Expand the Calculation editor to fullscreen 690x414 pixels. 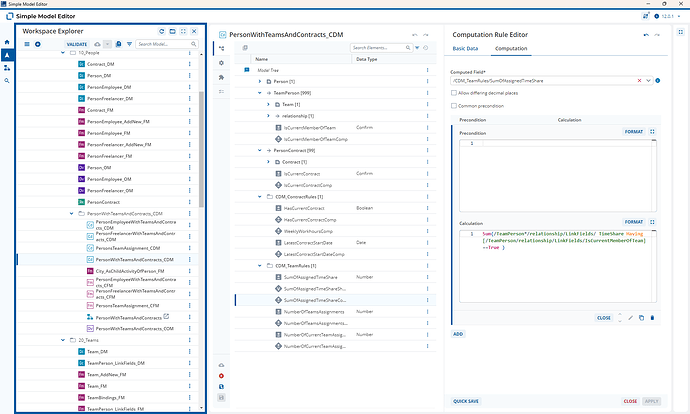(652, 222)
